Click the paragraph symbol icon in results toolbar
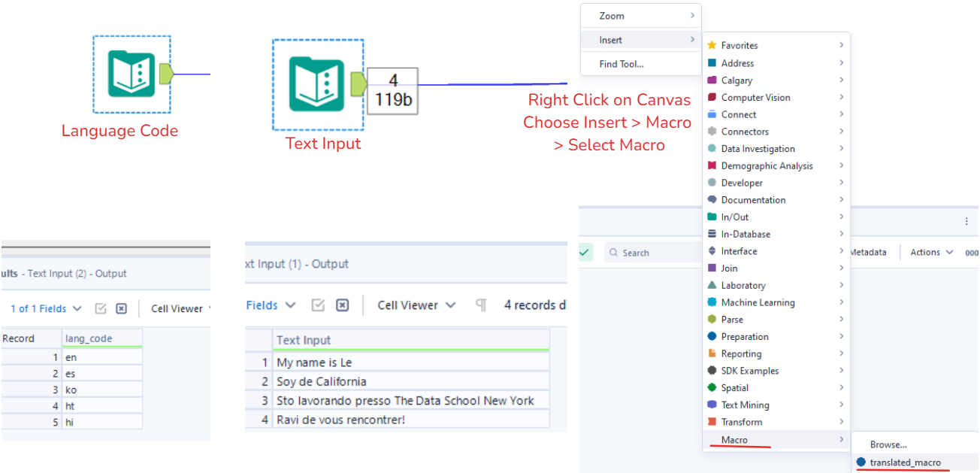Viewport: 980px width, 473px height. pyautogui.click(x=481, y=305)
